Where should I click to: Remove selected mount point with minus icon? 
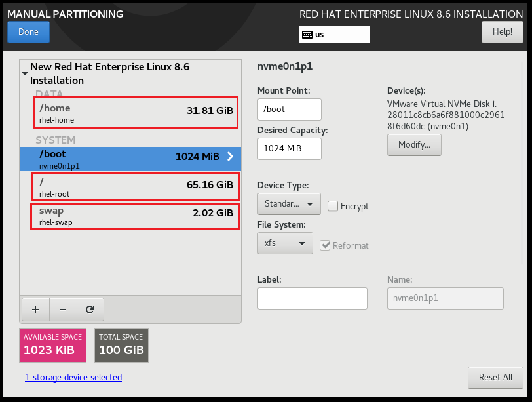pyautogui.click(x=63, y=310)
